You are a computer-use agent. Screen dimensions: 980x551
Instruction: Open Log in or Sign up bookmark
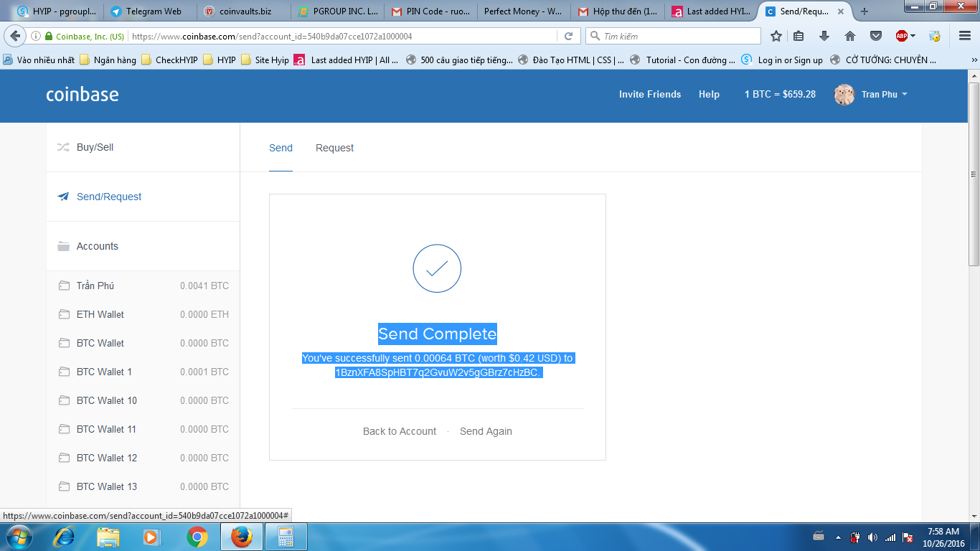(783, 60)
